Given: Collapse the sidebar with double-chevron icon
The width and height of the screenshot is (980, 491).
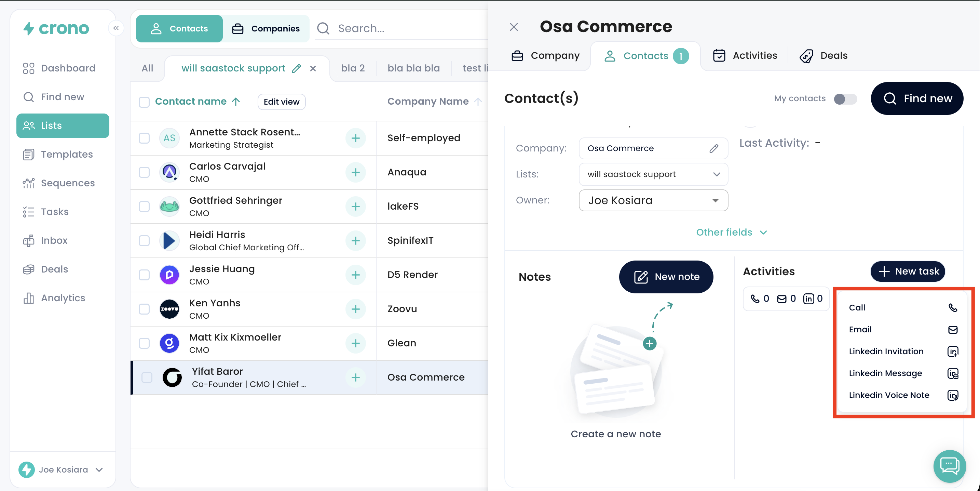Looking at the screenshot, I should (x=116, y=28).
